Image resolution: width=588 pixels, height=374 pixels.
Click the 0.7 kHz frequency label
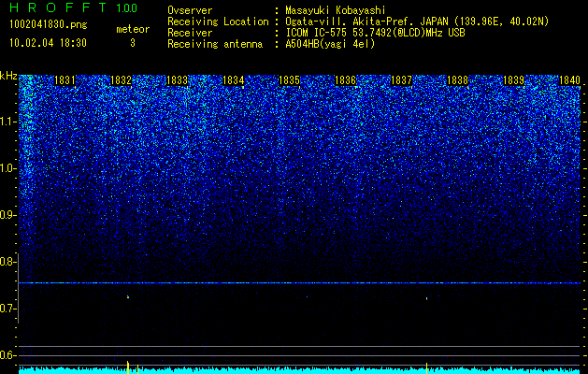[8, 309]
